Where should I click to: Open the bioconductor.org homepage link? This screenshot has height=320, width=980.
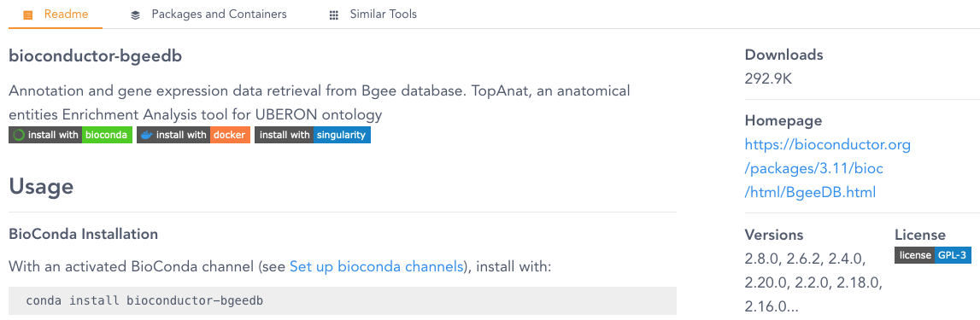pos(828,168)
